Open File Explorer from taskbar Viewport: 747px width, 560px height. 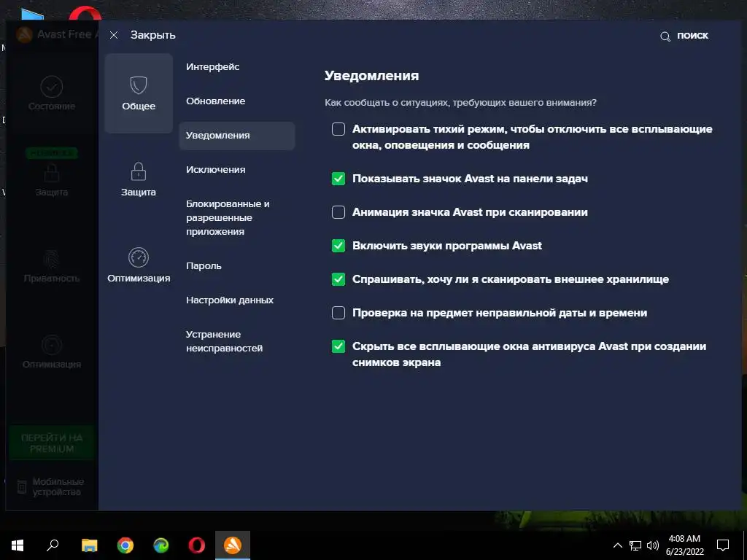89,545
